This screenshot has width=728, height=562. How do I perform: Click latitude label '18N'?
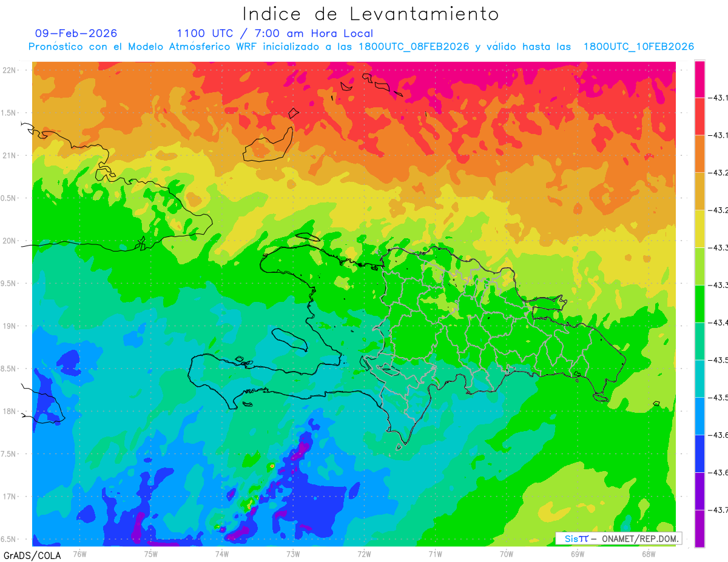(10, 412)
